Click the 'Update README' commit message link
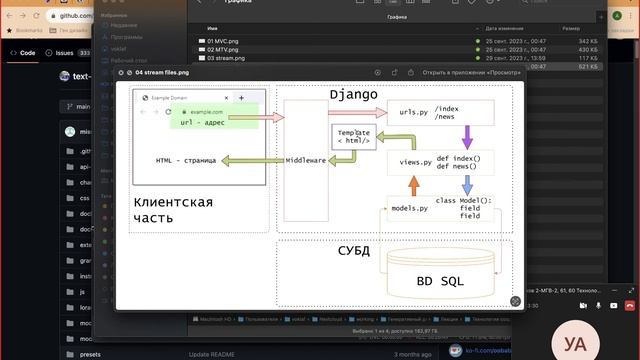The image size is (640, 360). [211, 355]
